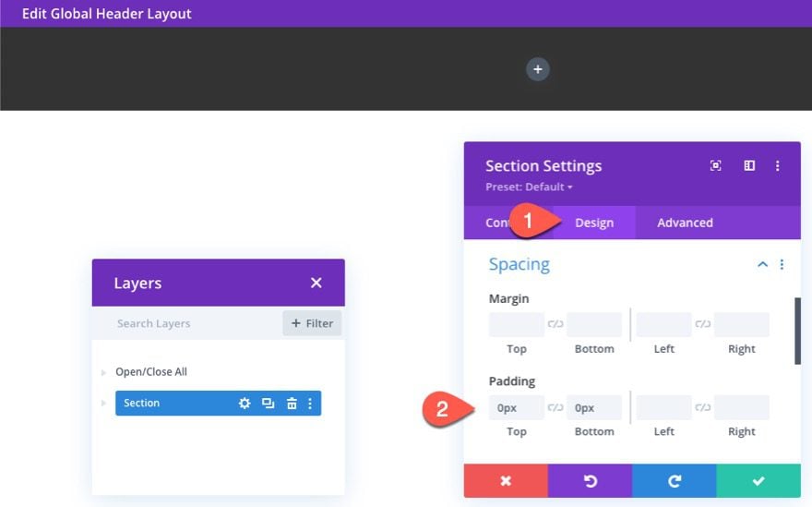Toggle link between Padding Left and Right
The width and height of the screenshot is (812, 507).
point(703,407)
